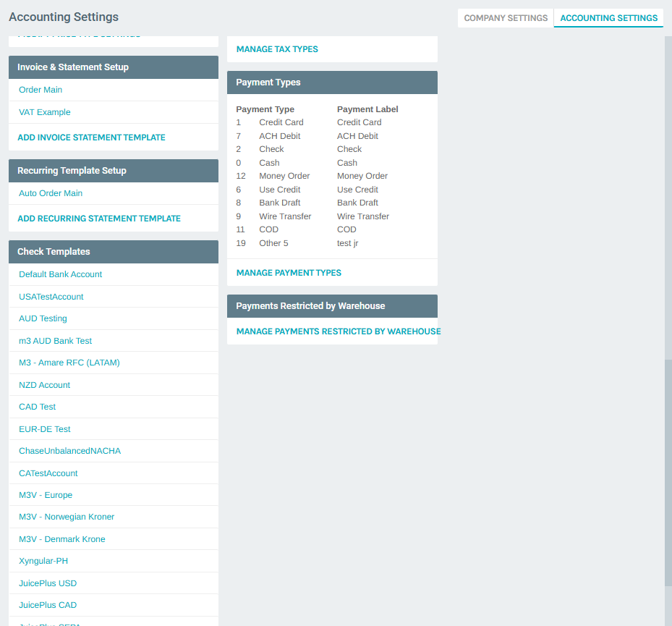This screenshot has height=626, width=672.
Task: Click the Use Credit payment type text
Action: pos(279,190)
